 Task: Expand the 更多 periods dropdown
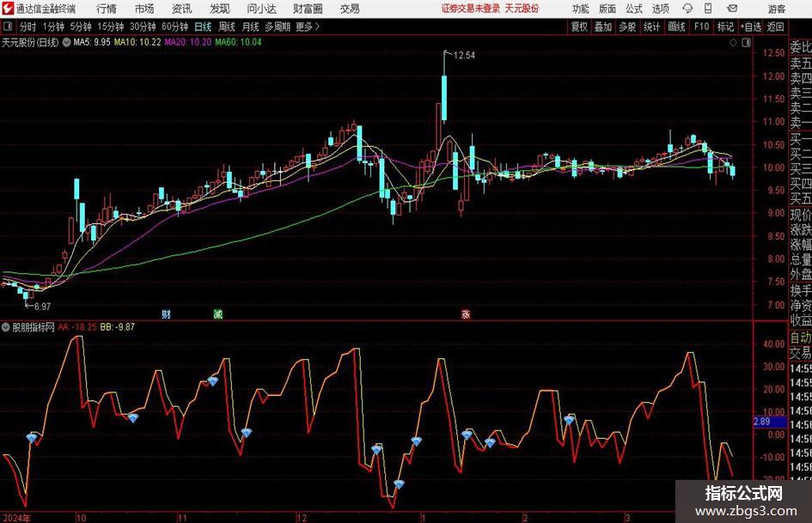(308, 27)
